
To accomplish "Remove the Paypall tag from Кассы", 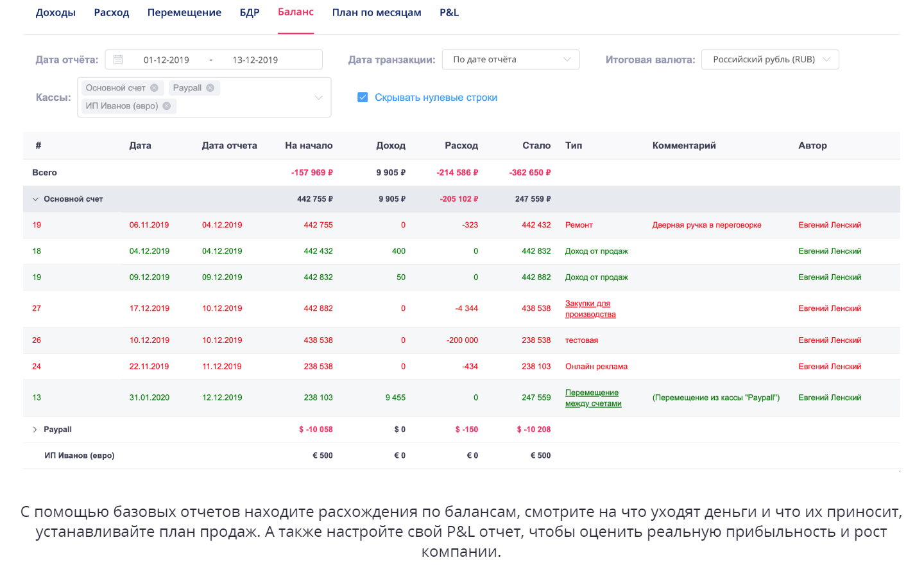I will (210, 88).
